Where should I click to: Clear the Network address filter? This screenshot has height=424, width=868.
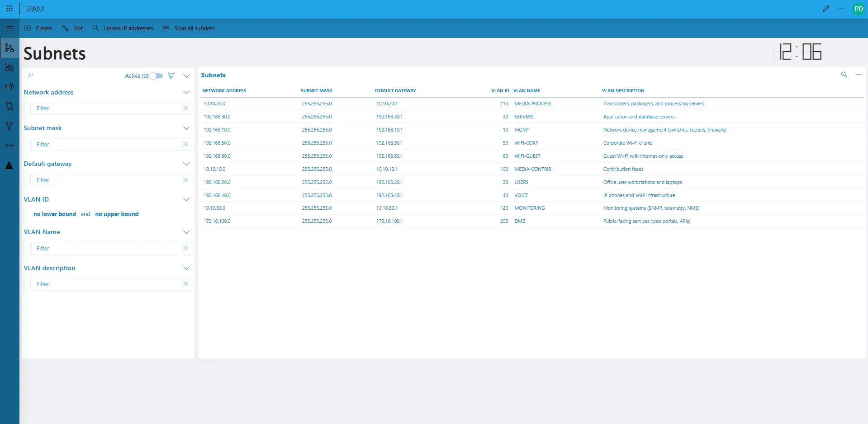click(x=185, y=108)
